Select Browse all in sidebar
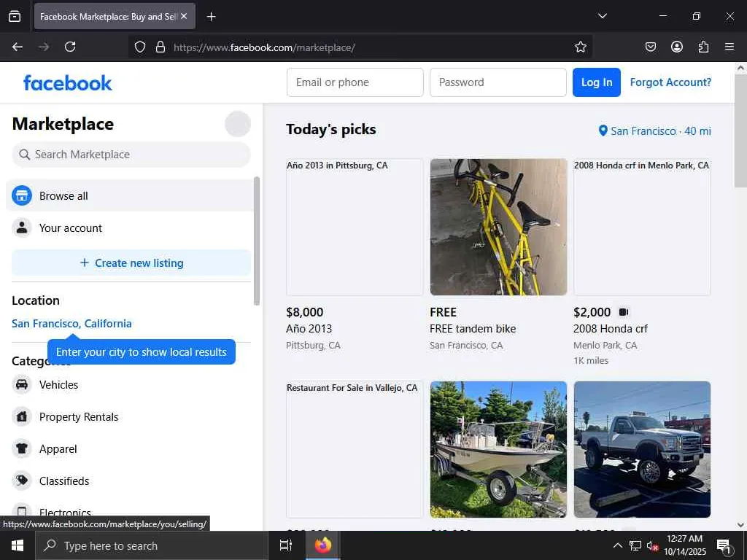Viewport: 747px width, 560px height. click(130, 195)
